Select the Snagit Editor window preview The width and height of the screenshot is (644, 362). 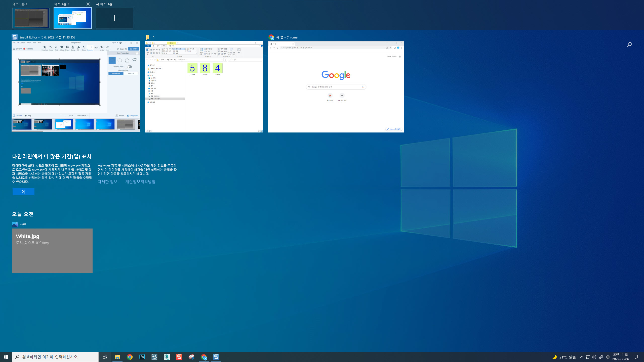75,86
